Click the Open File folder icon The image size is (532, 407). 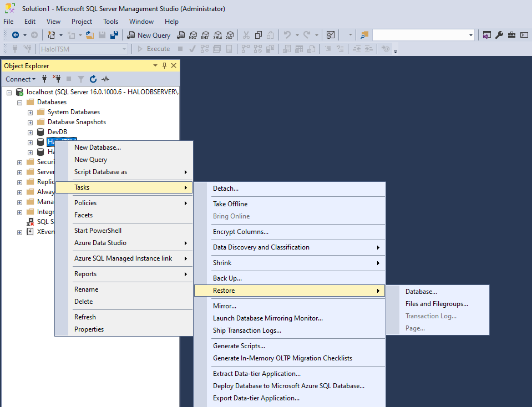pyautogui.click(x=89, y=35)
